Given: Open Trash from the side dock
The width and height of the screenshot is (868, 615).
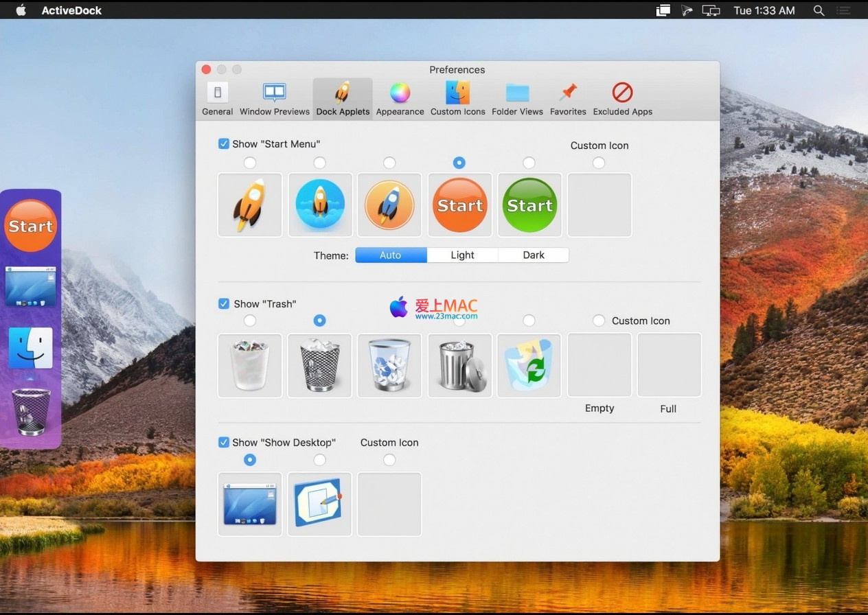Looking at the screenshot, I should [x=31, y=412].
